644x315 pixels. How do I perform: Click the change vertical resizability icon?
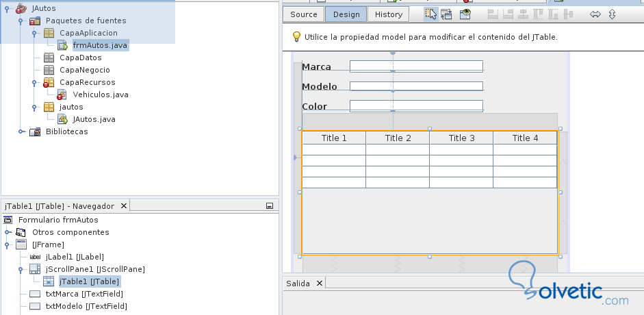click(x=612, y=14)
